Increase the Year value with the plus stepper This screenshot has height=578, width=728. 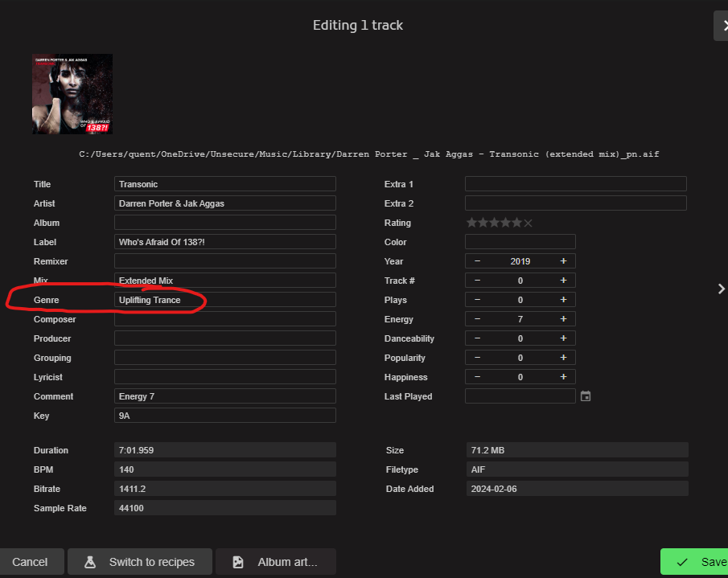coord(563,260)
